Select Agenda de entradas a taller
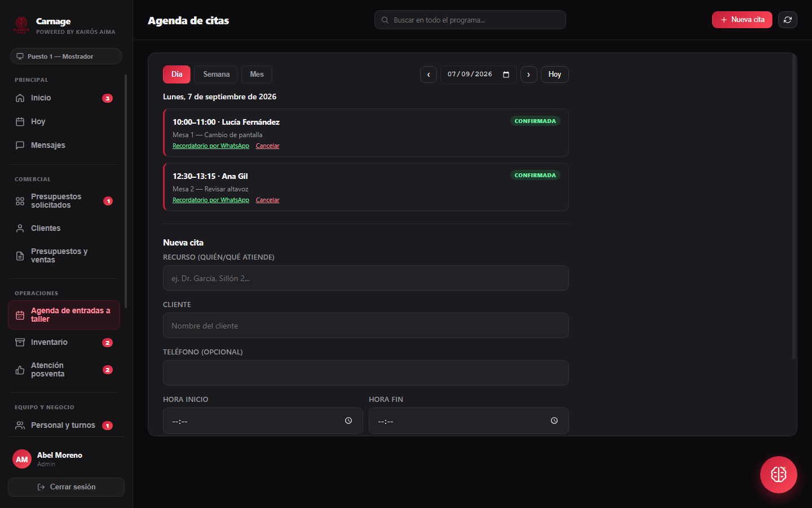 pyautogui.click(x=64, y=315)
